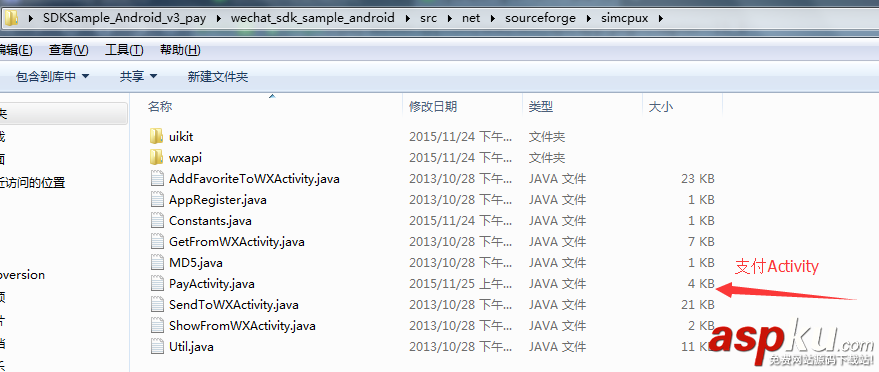Click simcpux breadcrumb segment
The width and height of the screenshot is (879, 372).
tap(624, 18)
